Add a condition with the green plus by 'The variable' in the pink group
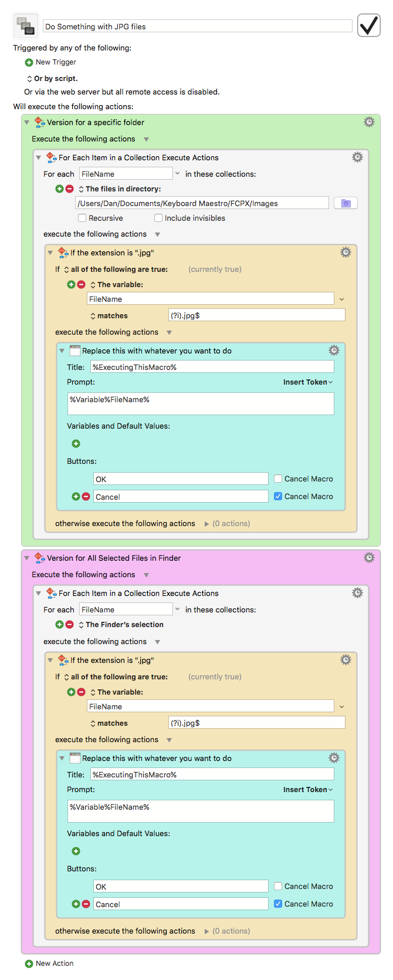The height and width of the screenshot is (980, 393). (x=71, y=692)
